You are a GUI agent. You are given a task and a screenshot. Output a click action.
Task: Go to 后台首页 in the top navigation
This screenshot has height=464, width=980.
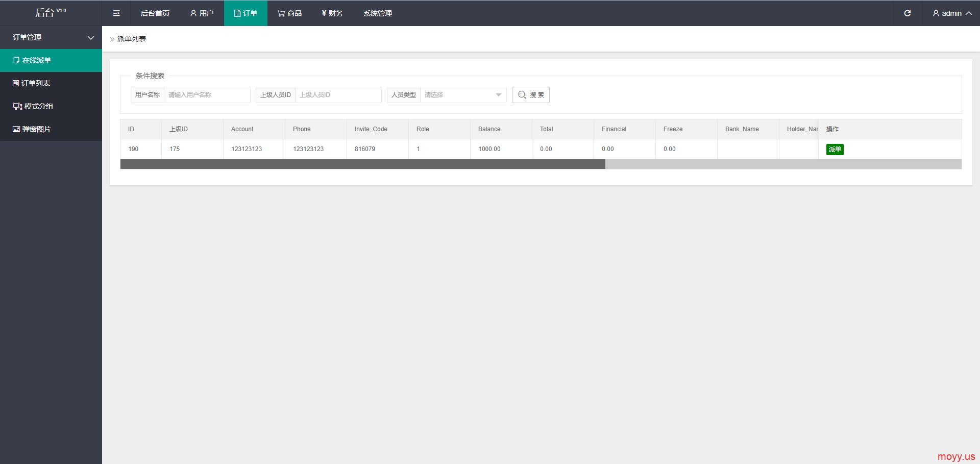(x=155, y=13)
